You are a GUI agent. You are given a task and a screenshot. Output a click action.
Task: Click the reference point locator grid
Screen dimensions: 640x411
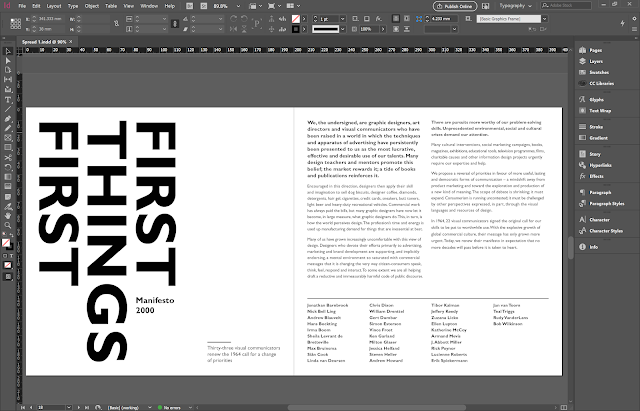[x=16, y=24]
